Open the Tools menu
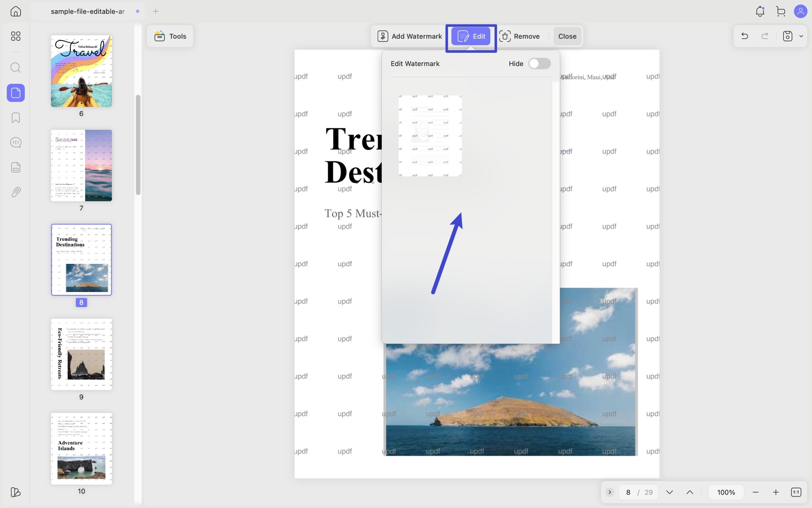812x508 pixels. tap(170, 36)
